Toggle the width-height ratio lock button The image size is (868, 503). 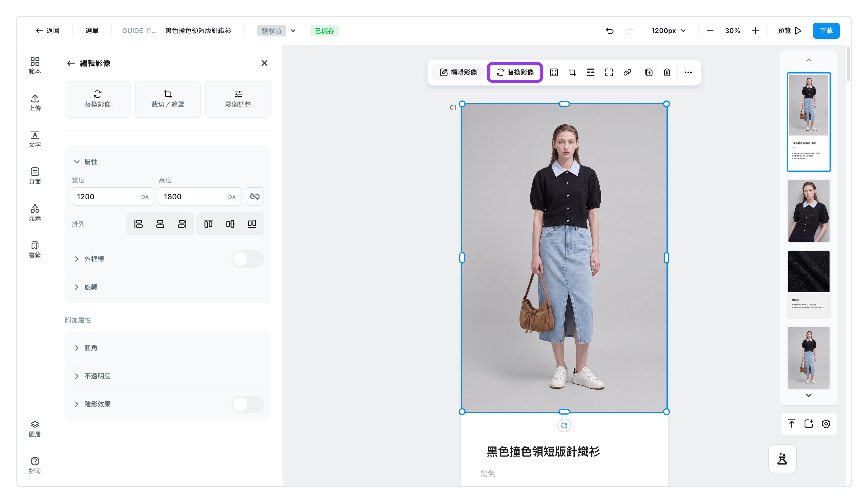coord(255,196)
